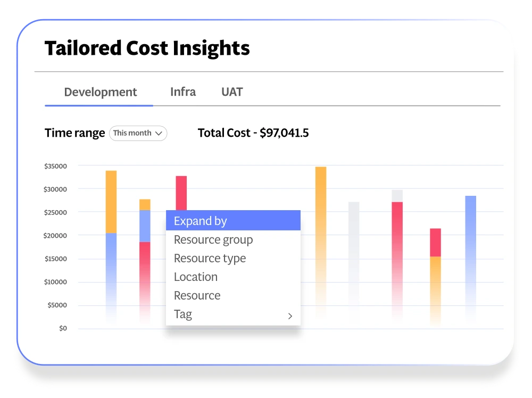Select "Resource type" in the context menu
This screenshot has width=532, height=398.
point(210,259)
